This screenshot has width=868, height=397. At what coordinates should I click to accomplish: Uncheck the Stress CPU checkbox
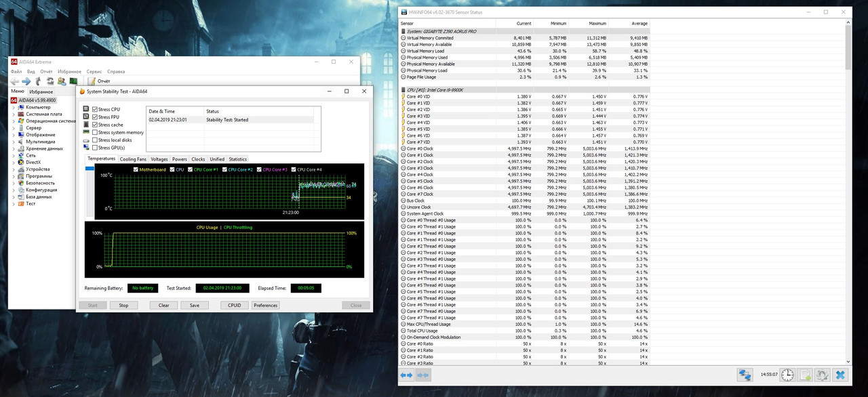tap(95, 109)
